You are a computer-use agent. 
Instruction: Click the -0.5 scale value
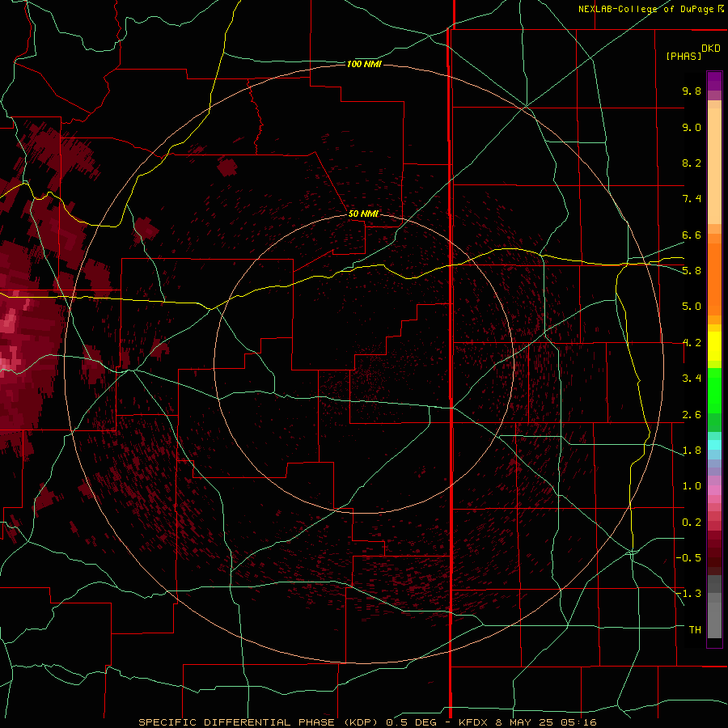pyautogui.click(x=688, y=558)
